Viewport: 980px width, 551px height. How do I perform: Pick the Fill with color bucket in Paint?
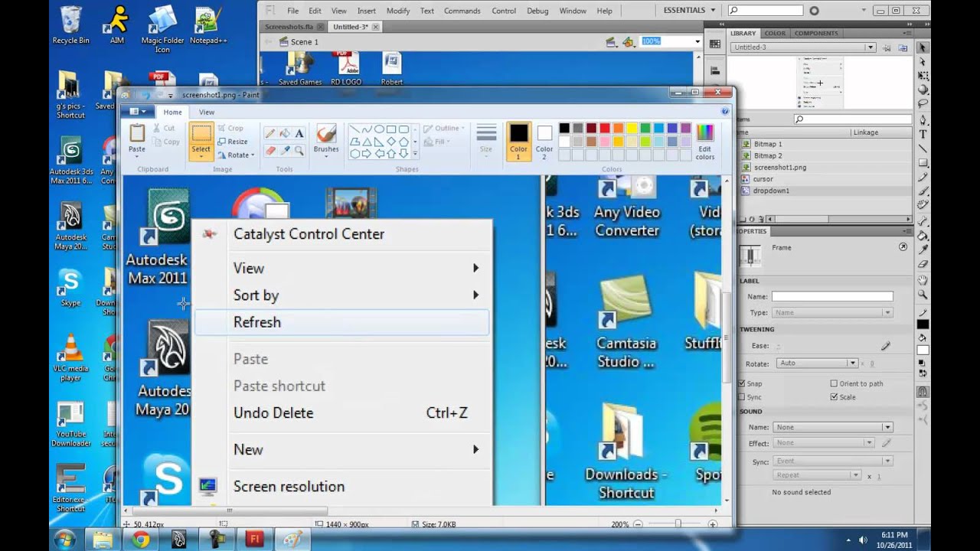284,133
